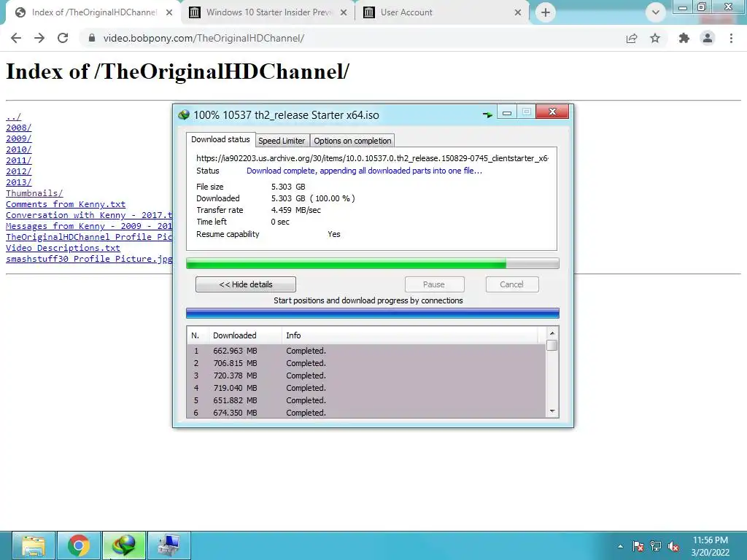Click the Downloaded column header
The image size is (747, 560).
245,335
